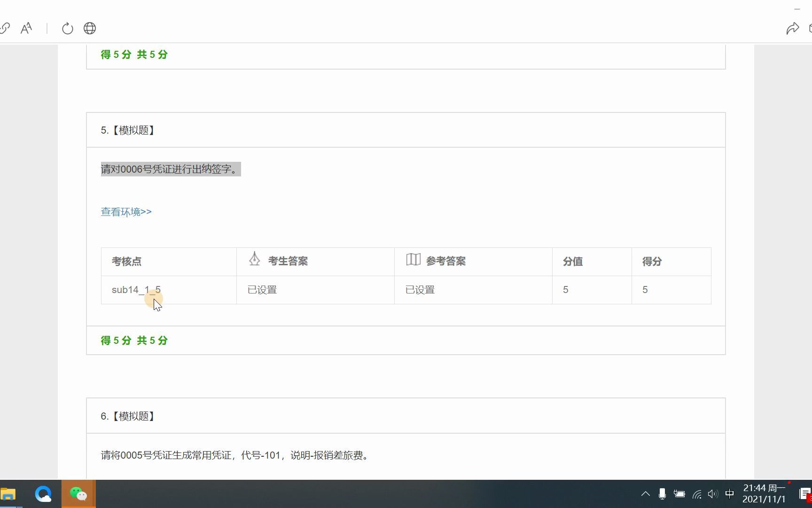This screenshot has width=812, height=508.
Task: Click the 6.【模拟题】 heading
Action: (128, 416)
